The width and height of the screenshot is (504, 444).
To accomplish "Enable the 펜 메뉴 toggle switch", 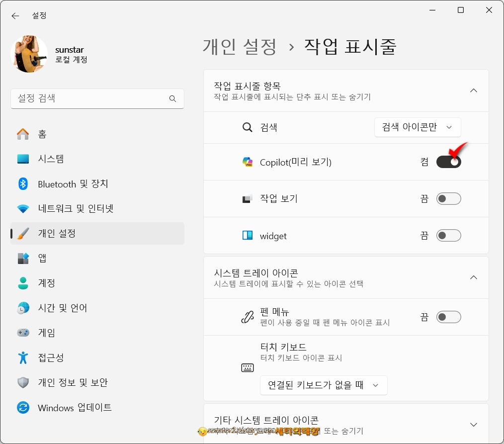I will 448,317.
